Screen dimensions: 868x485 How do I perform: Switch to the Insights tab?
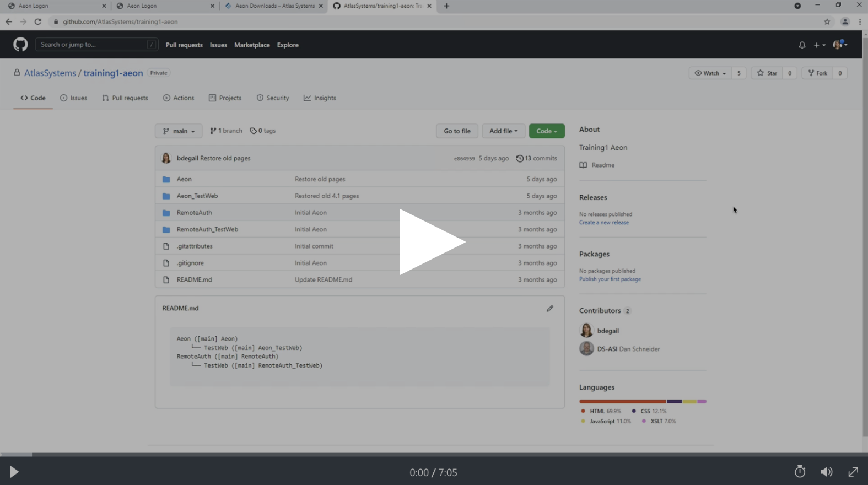(320, 98)
